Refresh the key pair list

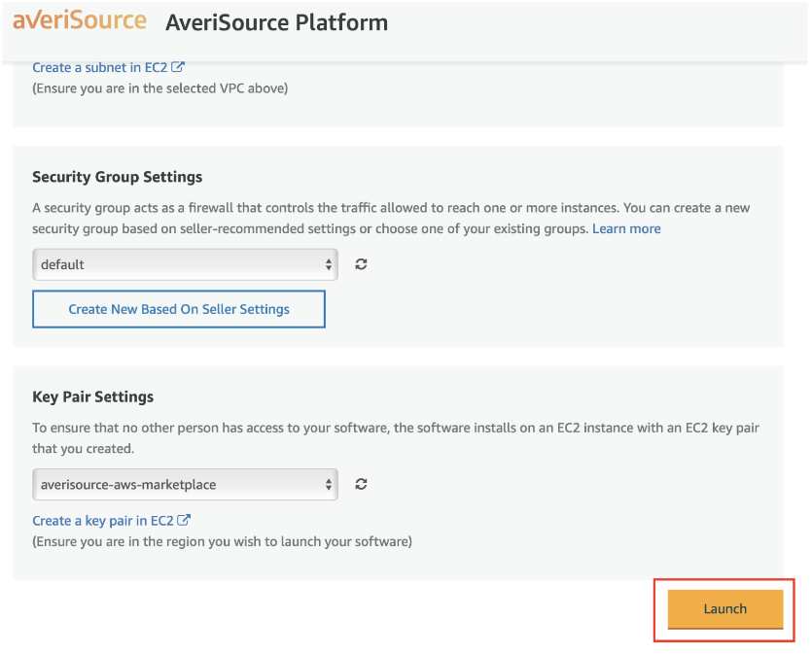(x=361, y=484)
